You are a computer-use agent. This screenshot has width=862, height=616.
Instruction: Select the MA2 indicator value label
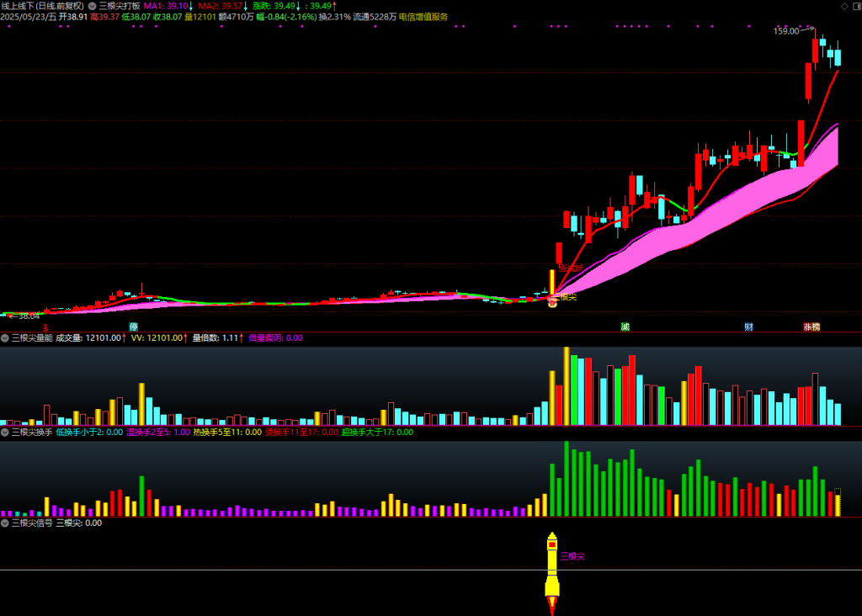tap(222, 5)
